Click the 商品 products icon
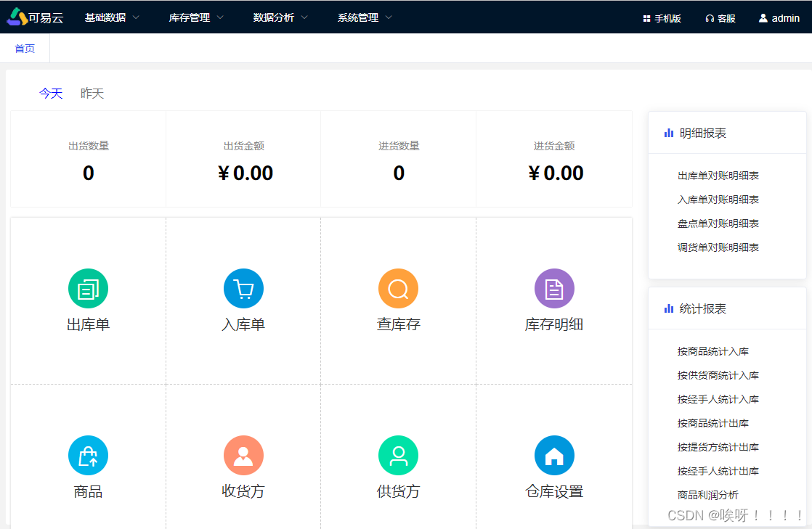Screen dimensions: 812x529 (88, 455)
